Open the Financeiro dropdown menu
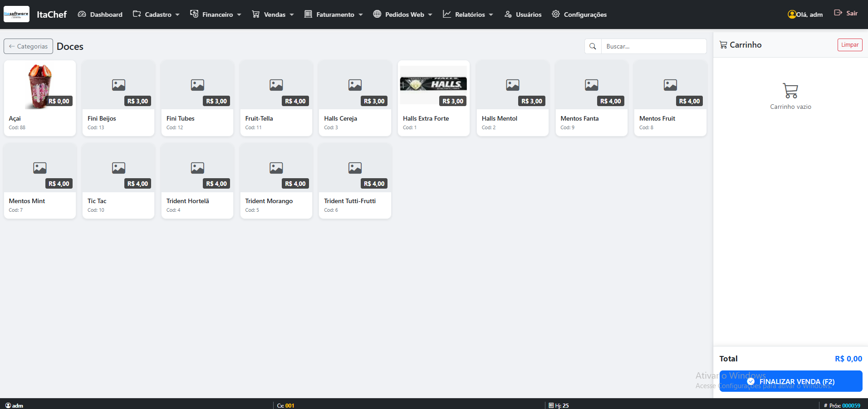 tap(216, 15)
